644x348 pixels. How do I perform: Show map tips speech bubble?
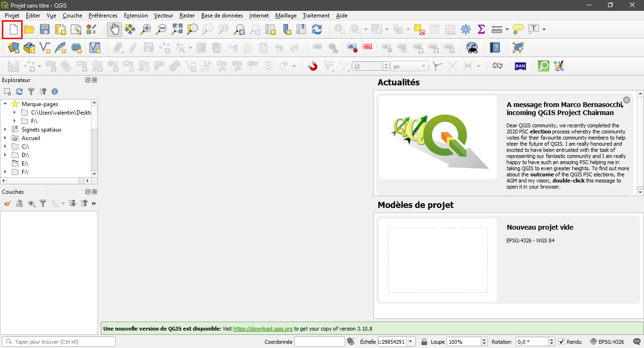click(x=518, y=30)
